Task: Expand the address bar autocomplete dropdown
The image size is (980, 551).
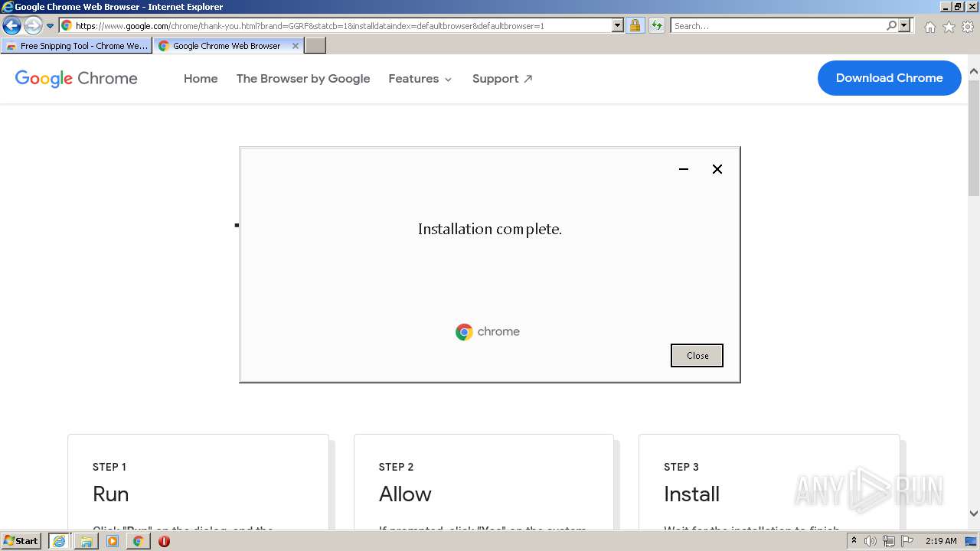Action: 618,25
